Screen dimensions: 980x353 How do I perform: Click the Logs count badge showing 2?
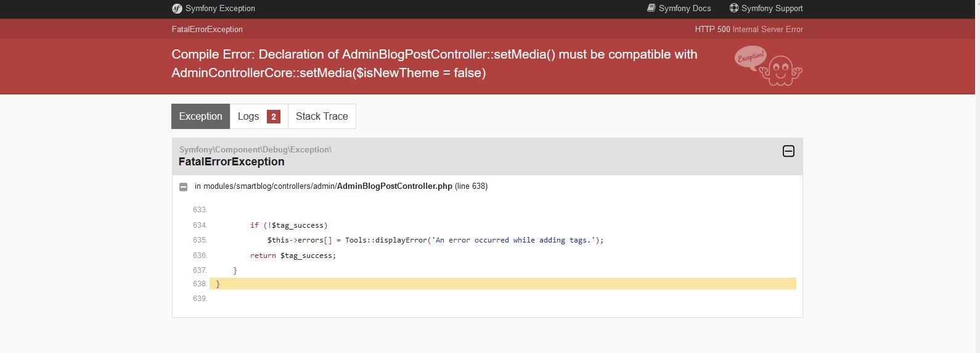(x=274, y=116)
